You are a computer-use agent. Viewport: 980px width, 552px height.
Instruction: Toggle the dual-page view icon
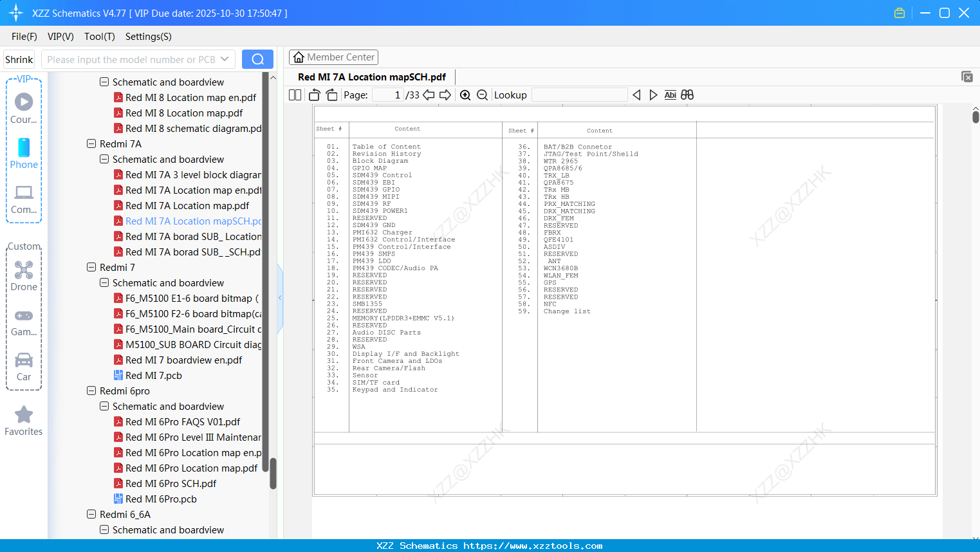tap(295, 95)
